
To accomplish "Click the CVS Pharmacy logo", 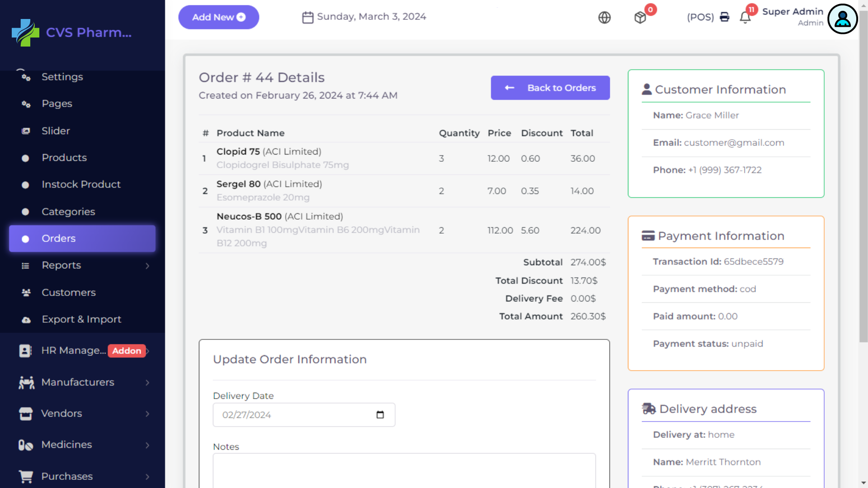I will (x=25, y=33).
